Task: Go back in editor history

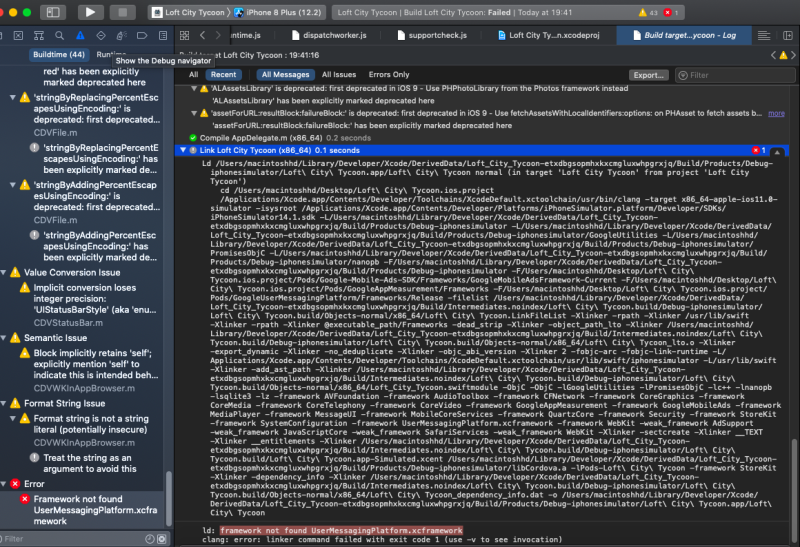Action: click(203, 35)
